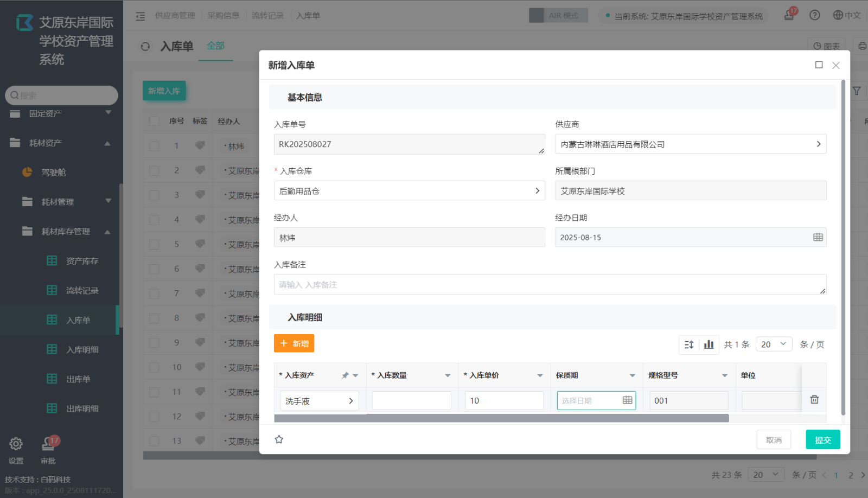Image resolution: width=868 pixels, height=498 pixels.
Task: Click the 审批 approval icon in sidebar
Action: pos(48,444)
